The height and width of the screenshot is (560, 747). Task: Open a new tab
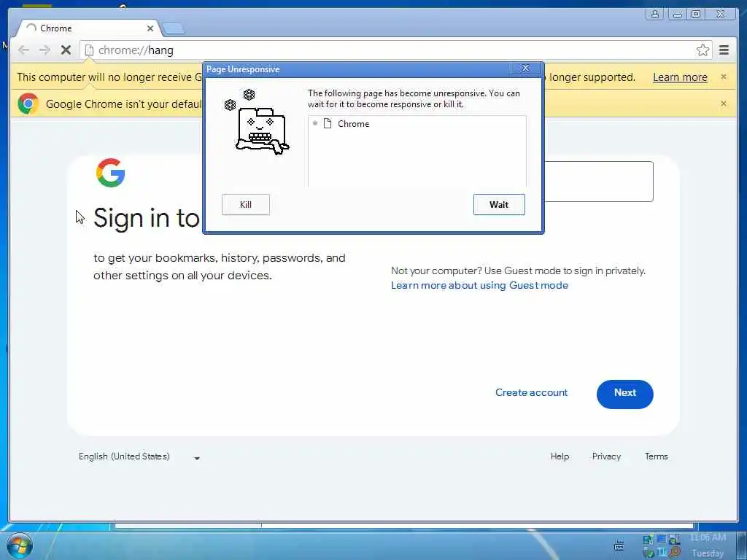coord(174,29)
